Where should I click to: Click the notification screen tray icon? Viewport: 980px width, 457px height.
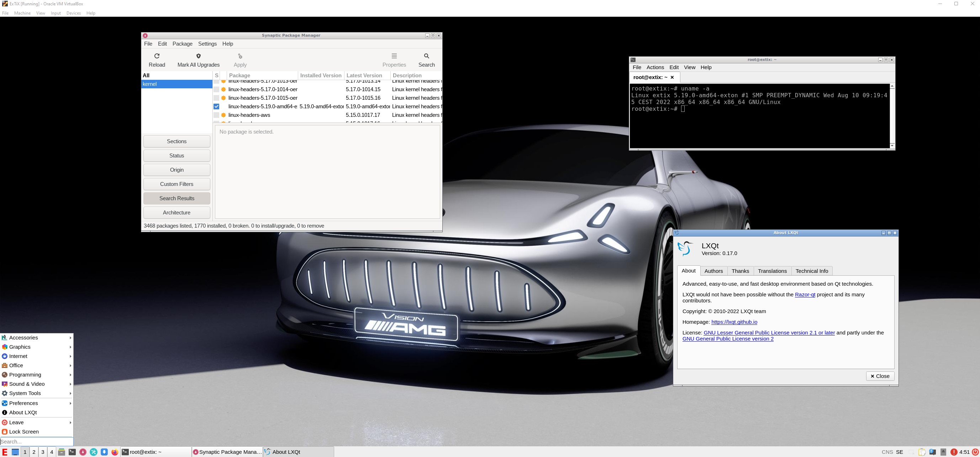pyautogui.click(x=932, y=452)
